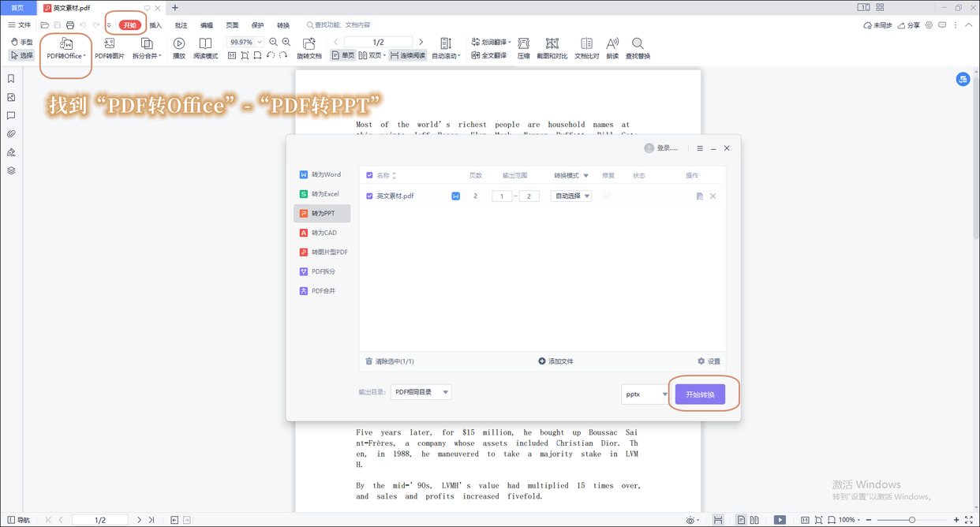The height and width of the screenshot is (527, 980).
Task: Click the zoom slider handle in status bar
Action: (x=912, y=520)
